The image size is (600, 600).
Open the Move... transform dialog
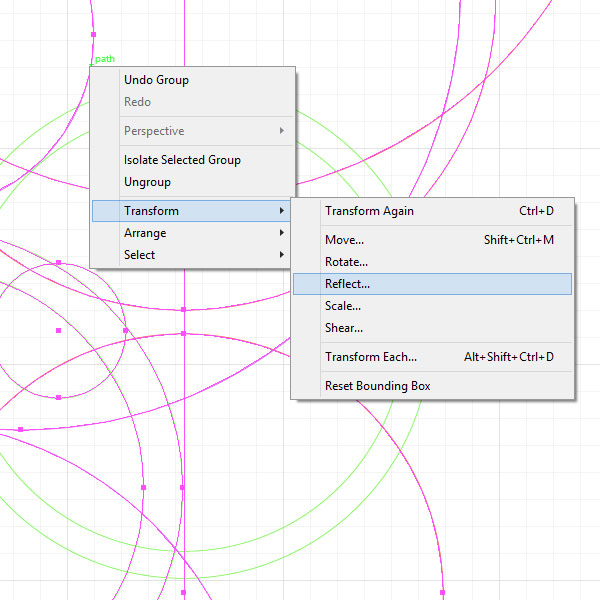click(432, 240)
